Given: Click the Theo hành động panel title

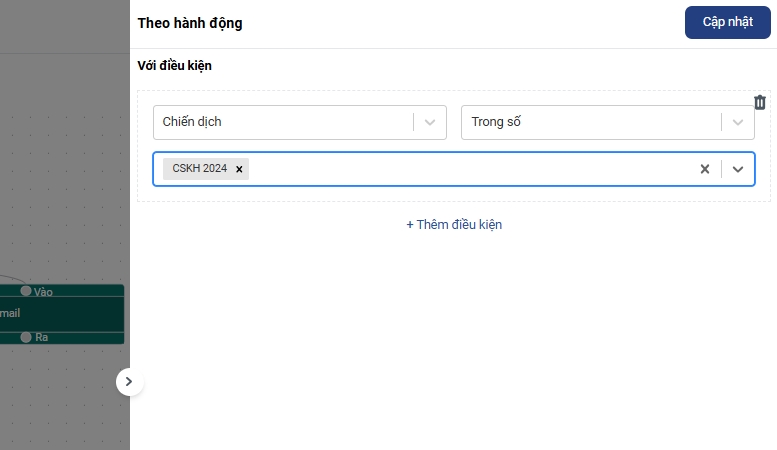Looking at the screenshot, I should coord(190,23).
